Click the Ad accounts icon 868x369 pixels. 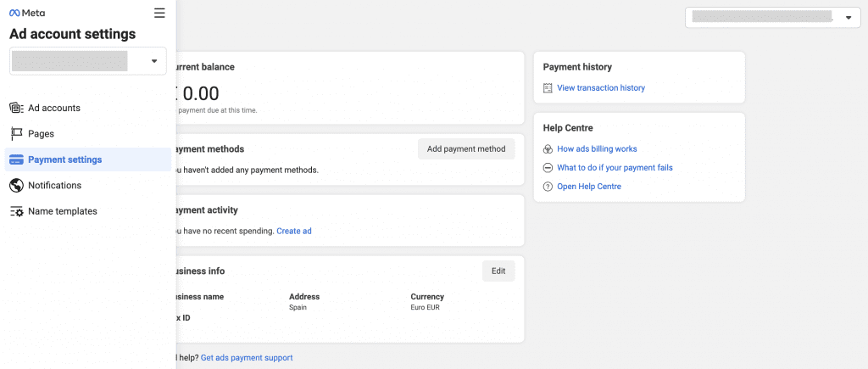coord(16,108)
